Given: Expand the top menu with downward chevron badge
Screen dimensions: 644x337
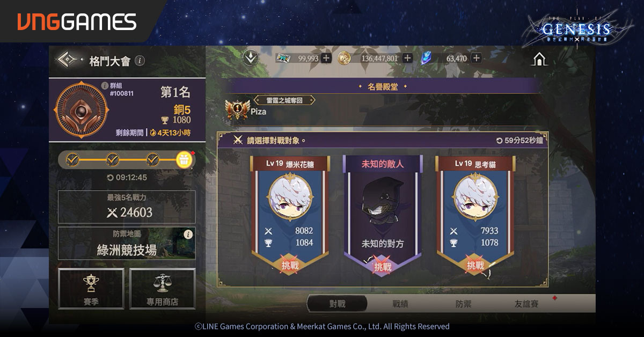Looking at the screenshot, I should [x=250, y=58].
